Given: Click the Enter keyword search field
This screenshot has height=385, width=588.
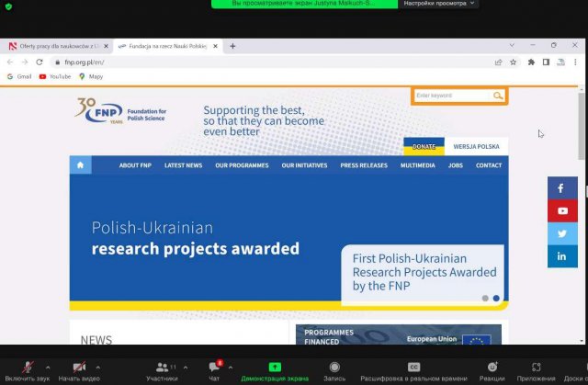Looking at the screenshot, I should tap(452, 96).
